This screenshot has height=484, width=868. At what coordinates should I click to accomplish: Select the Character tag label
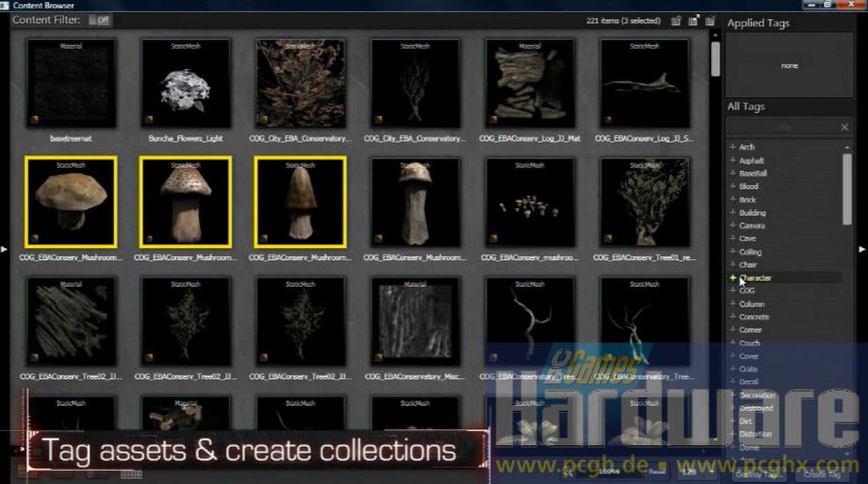755,278
